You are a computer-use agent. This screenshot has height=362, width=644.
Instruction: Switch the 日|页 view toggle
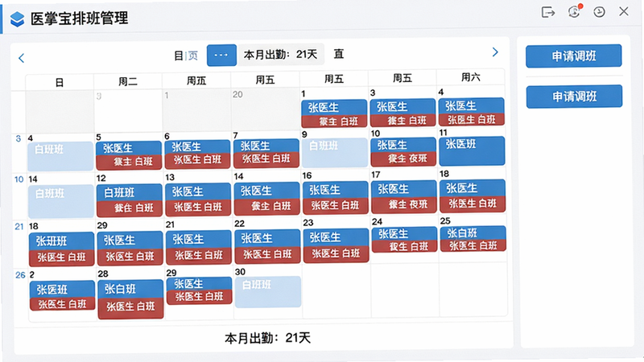pos(186,56)
